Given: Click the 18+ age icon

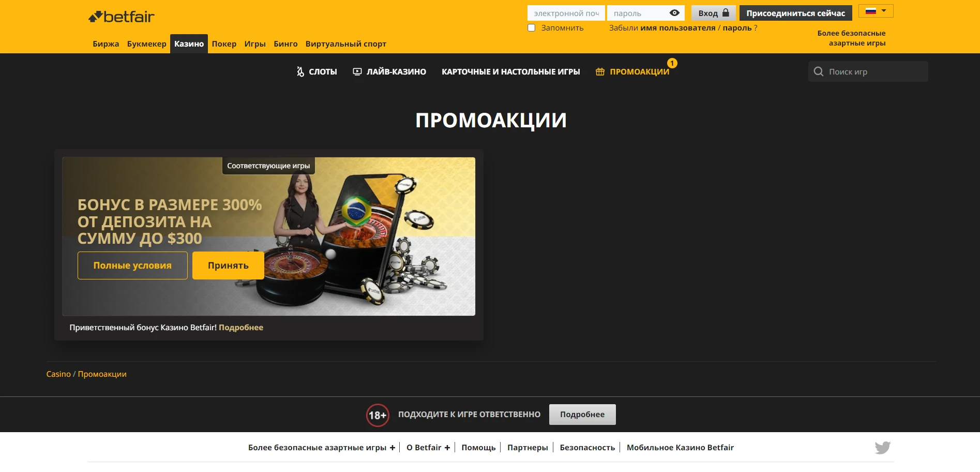Looking at the screenshot, I should (x=378, y=415).
